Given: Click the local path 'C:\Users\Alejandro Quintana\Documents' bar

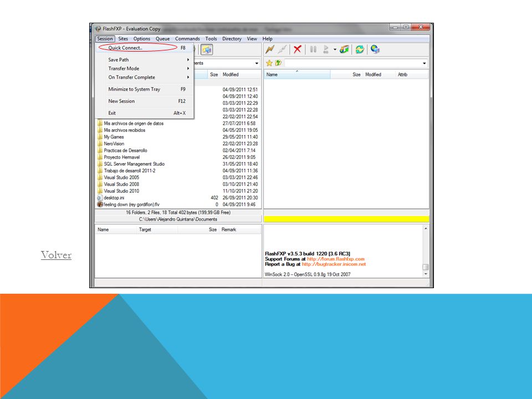Looking at the screenshot, I should 178,219.
